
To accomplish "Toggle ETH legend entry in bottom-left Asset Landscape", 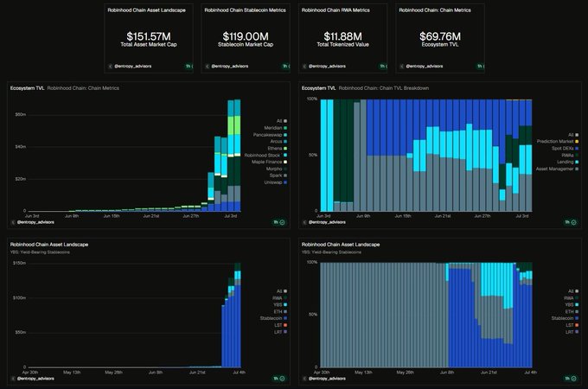I will click(x=280, y=311).
